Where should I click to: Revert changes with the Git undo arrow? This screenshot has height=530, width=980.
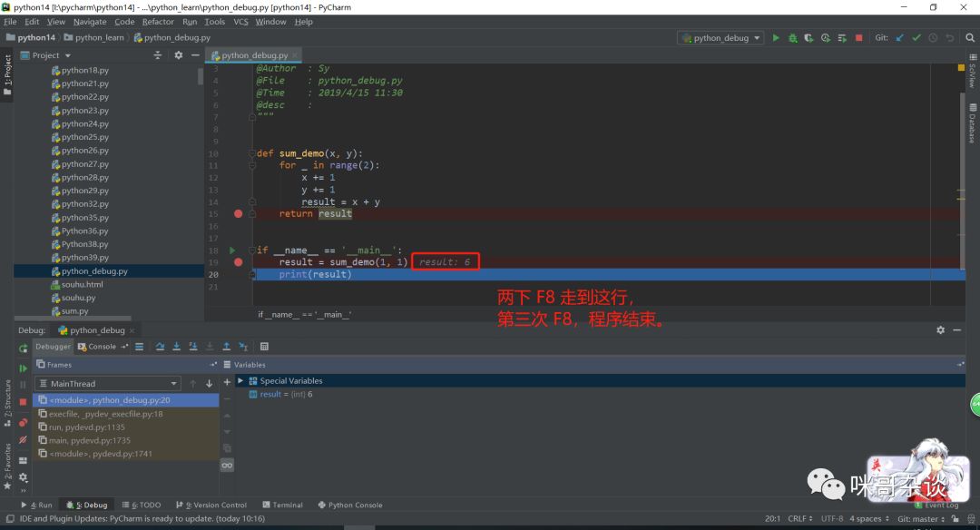pos(950,37)
